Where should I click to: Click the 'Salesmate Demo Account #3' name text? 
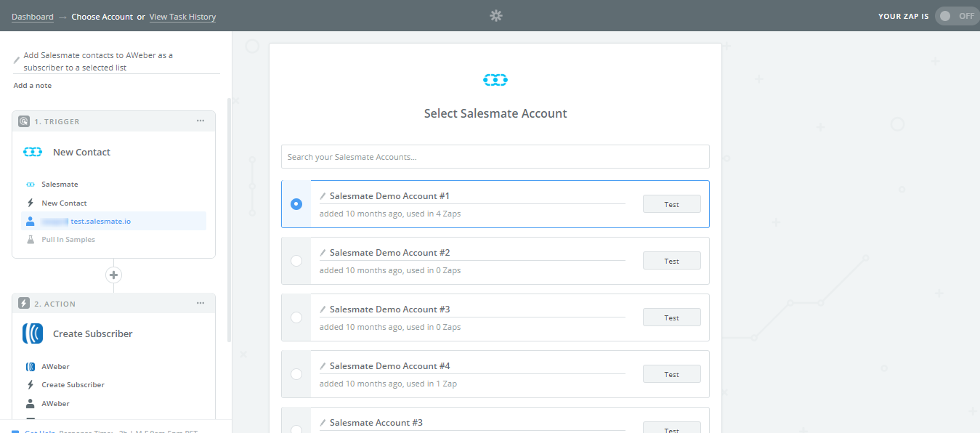[390, 309]
